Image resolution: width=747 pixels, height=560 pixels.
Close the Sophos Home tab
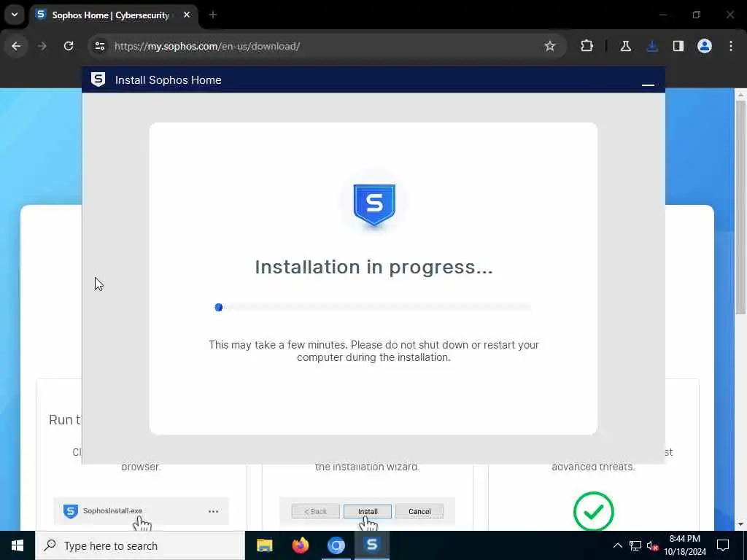pos(187,15)
